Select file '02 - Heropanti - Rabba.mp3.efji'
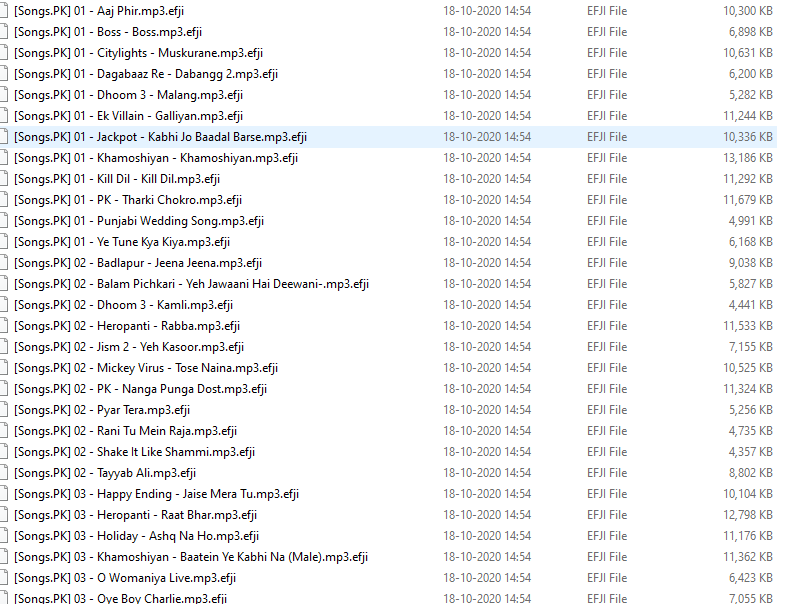The width and height of the screenshot is (812, 616). [127, 326]
